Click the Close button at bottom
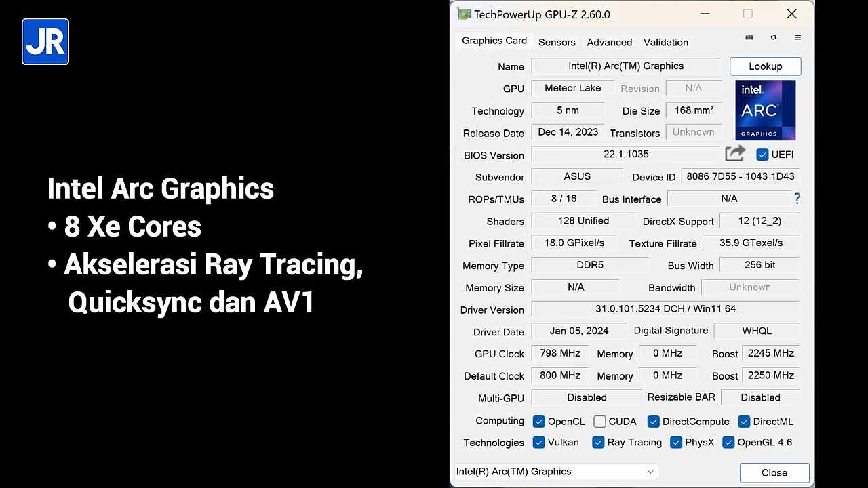 coord(774,473)
